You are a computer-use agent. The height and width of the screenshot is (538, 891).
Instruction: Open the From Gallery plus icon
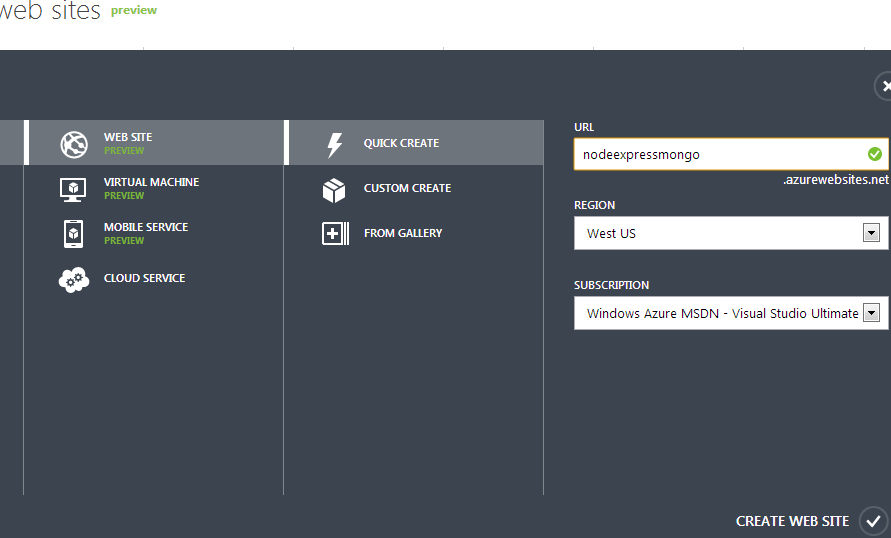[x=335, y=233]
